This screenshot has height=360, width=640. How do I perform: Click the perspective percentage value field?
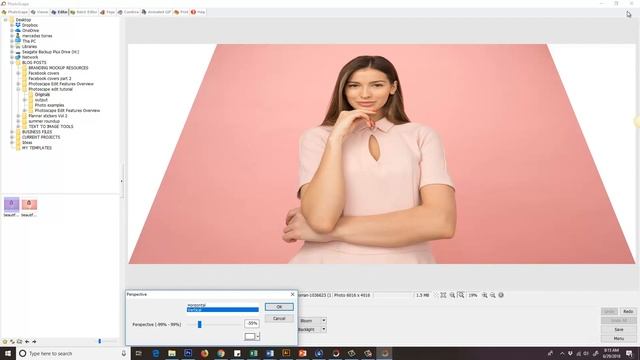252,324
